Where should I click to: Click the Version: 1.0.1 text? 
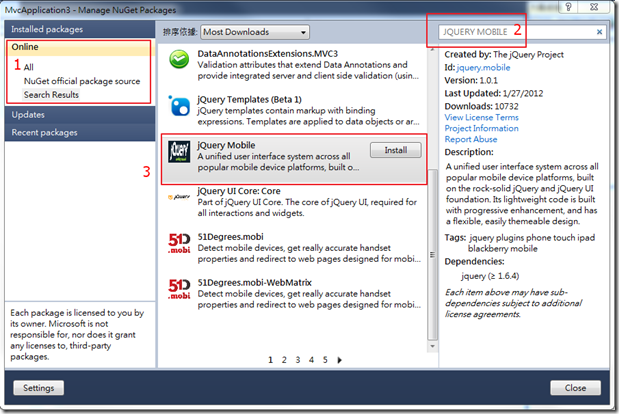point(471,81)
